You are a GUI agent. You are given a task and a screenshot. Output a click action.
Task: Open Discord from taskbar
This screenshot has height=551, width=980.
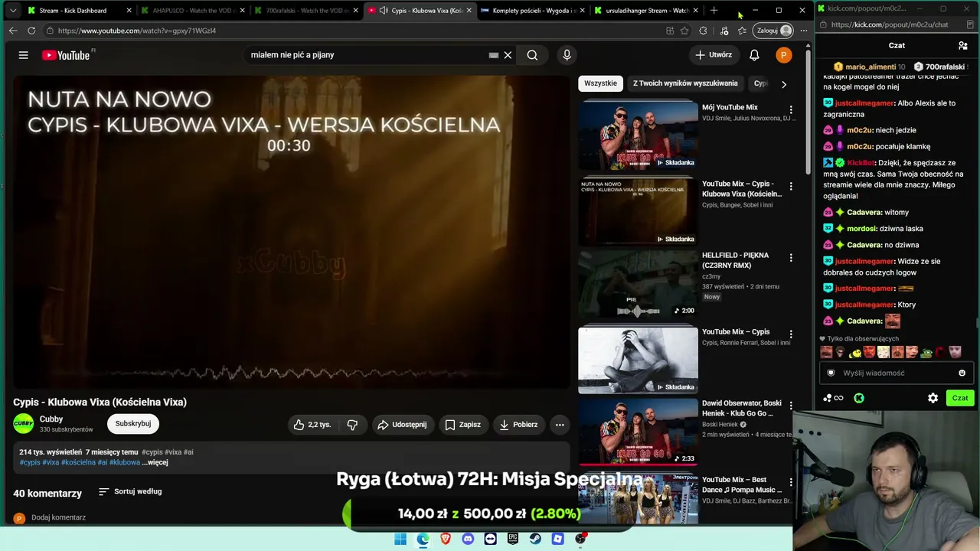click(468, 539)
